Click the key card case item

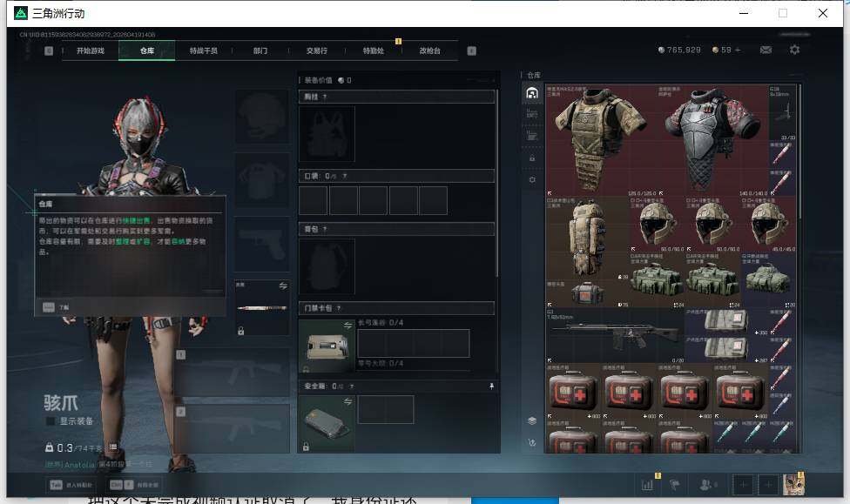[x=327, y=346]
